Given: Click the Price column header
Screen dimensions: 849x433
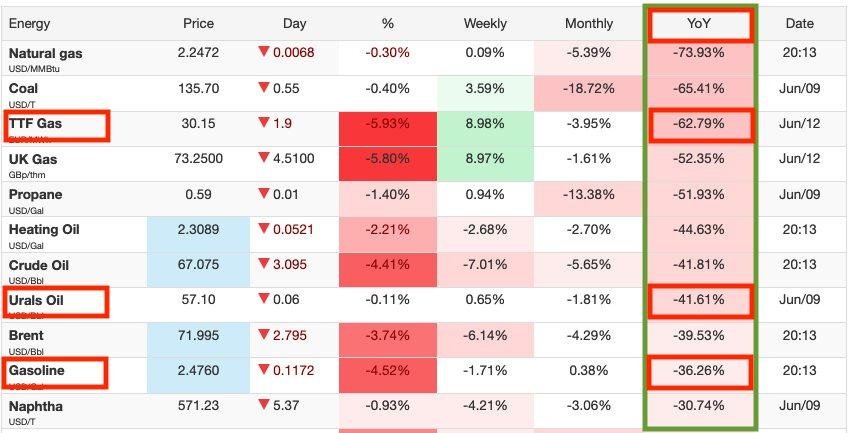Looking at the screenshot, I should pyautogui.click(x=199, y=23).
